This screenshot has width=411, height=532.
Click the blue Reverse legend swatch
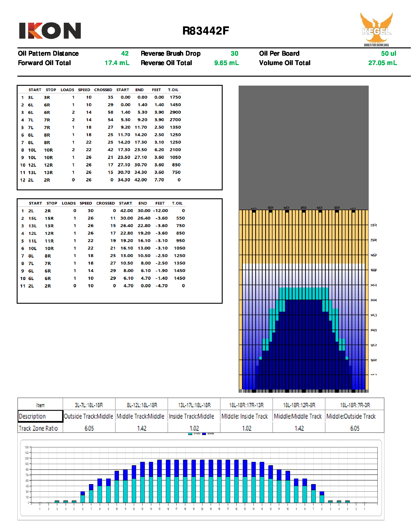pos(204,434)
